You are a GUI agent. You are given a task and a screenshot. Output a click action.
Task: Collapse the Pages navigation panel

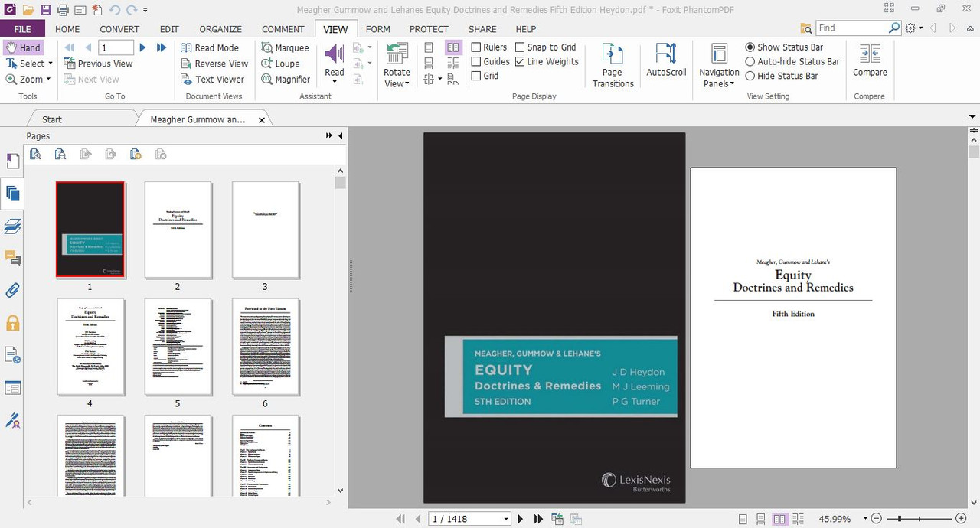pyautogui.click(x=340, y=135)
